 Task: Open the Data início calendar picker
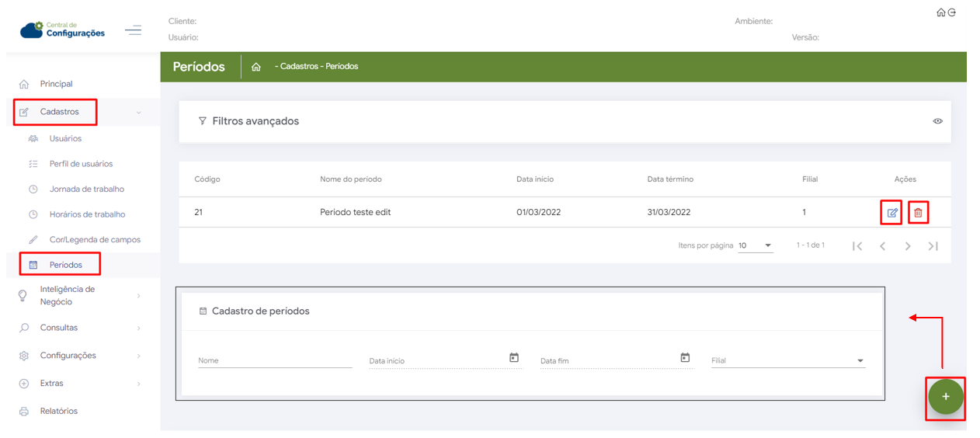tap(514, 357)
